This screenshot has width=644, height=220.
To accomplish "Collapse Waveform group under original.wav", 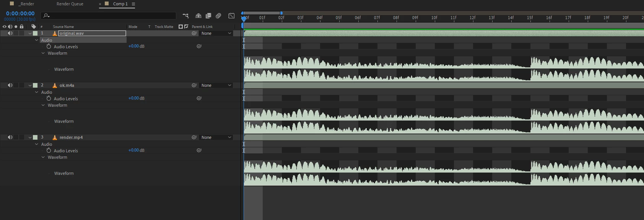I will pyautogui.click(x=43, y=53).
